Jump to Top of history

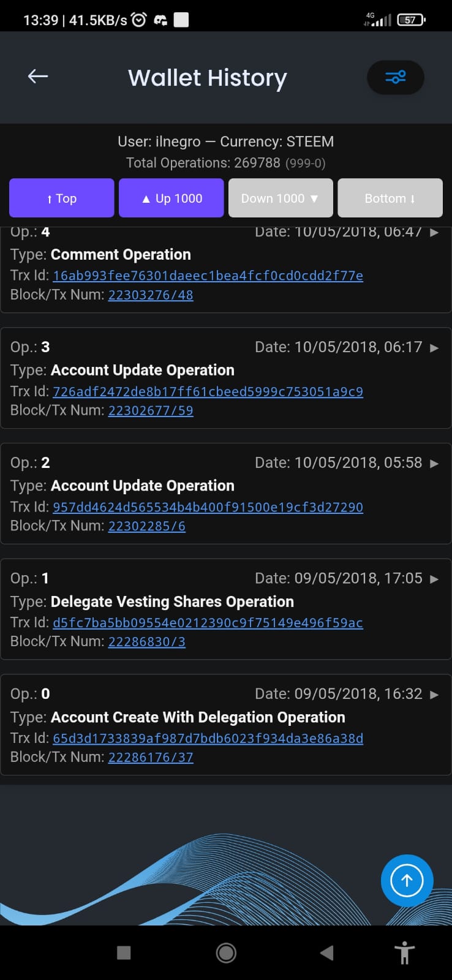[x=62, y=198]
